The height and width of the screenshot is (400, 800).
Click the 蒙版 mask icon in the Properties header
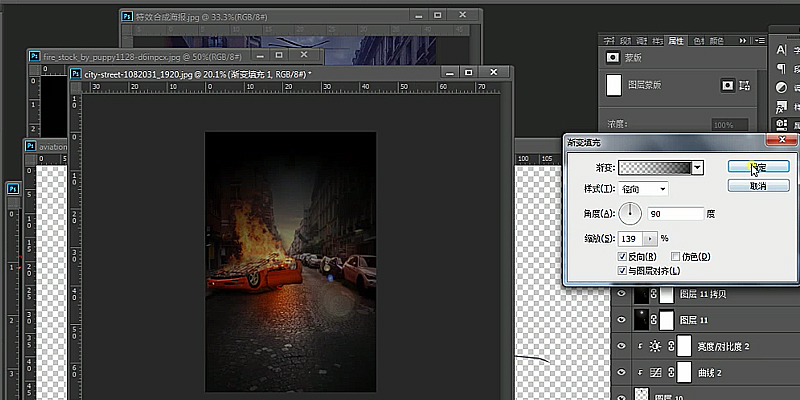coord(612,58)
